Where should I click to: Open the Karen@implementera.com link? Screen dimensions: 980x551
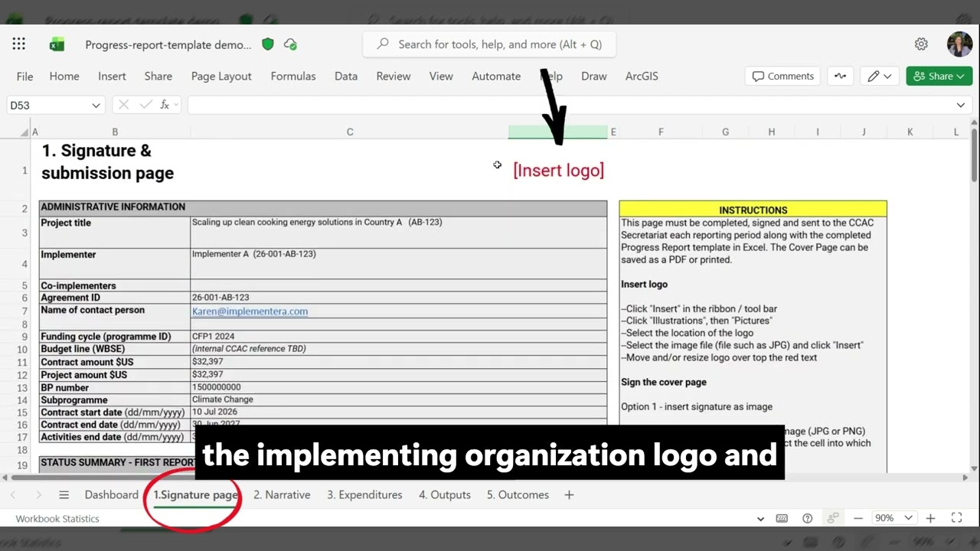(250, 311)
